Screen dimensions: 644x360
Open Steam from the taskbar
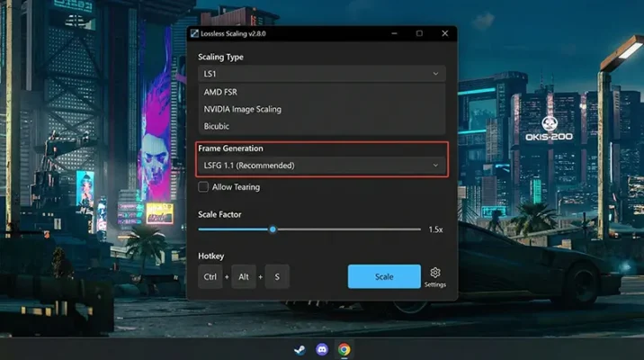tap(300, 350)
